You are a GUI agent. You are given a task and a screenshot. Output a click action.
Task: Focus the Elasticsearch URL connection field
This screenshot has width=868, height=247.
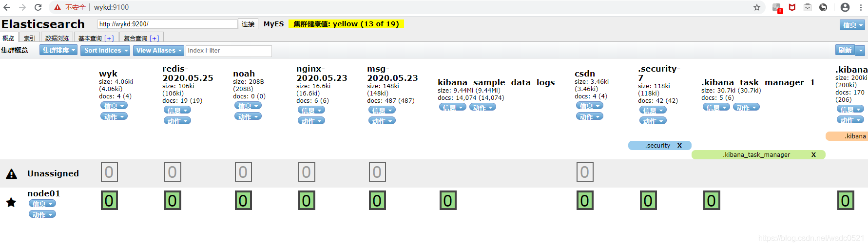[167, 24]
